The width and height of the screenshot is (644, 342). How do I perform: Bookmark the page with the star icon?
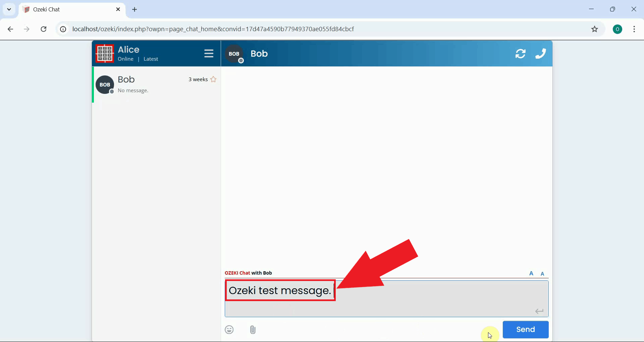tap(595, 29)
